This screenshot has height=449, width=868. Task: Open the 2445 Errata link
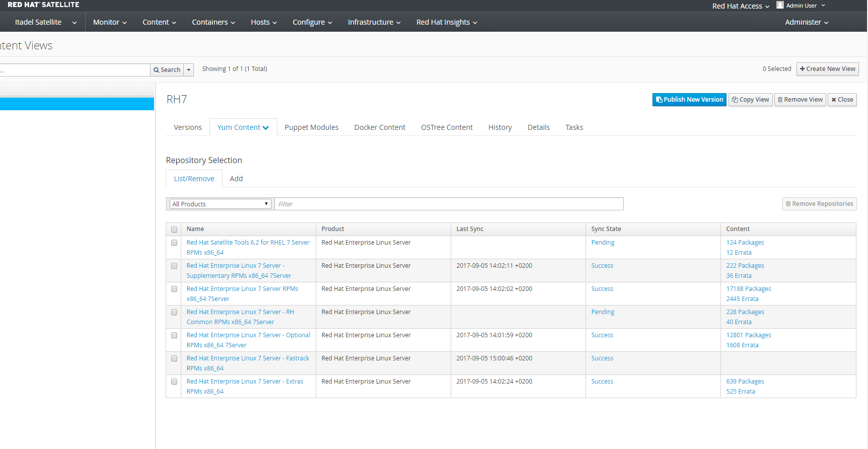(x=742, y=299)
